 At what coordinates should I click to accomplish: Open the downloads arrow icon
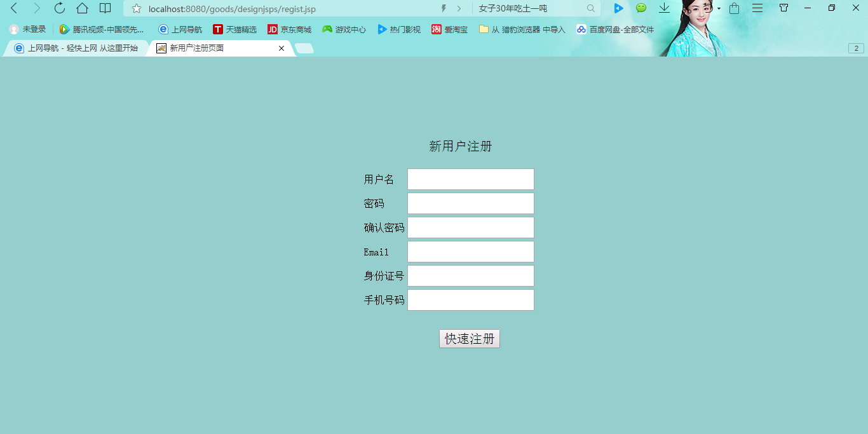664,8
